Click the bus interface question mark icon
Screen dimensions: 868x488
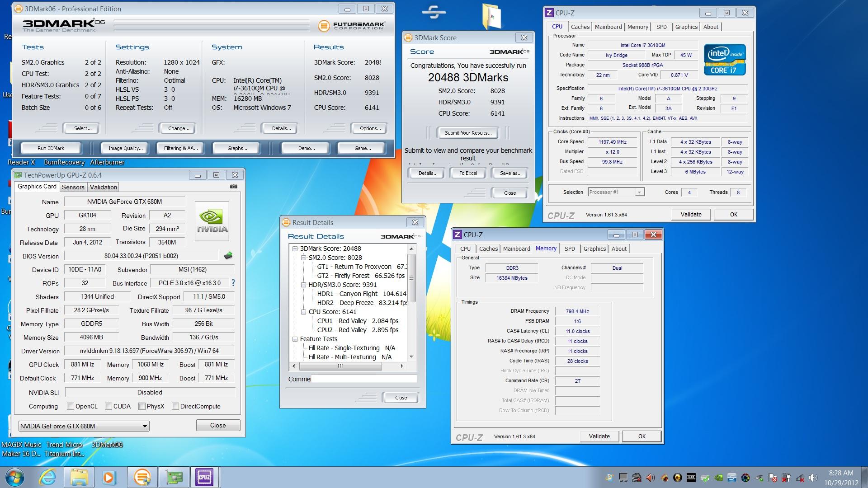233,283
